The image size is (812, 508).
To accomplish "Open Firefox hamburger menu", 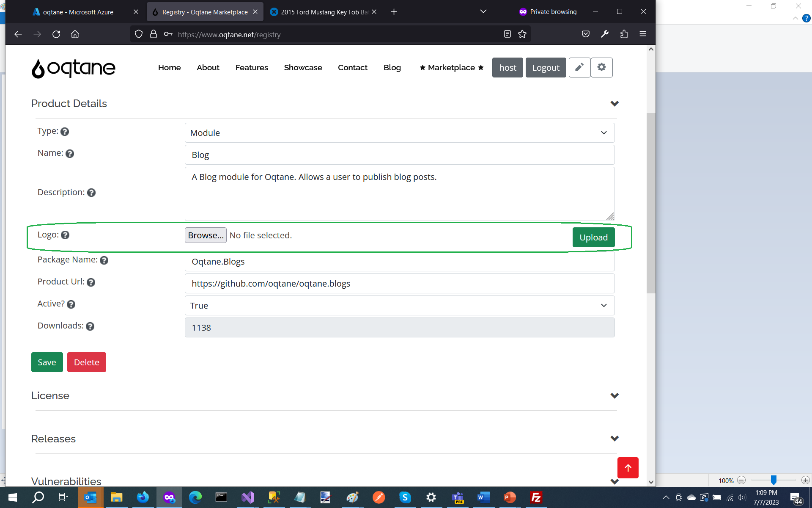I will coord(642,34).
